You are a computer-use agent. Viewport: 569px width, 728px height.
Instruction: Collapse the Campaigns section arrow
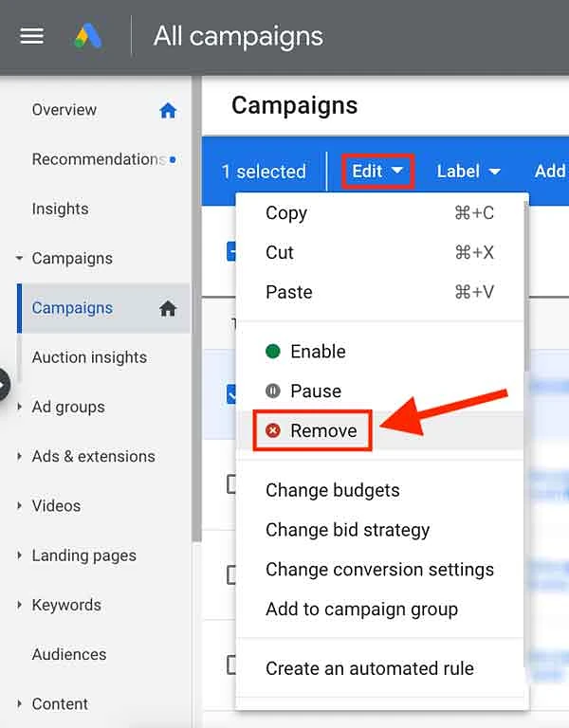(19, 258)
